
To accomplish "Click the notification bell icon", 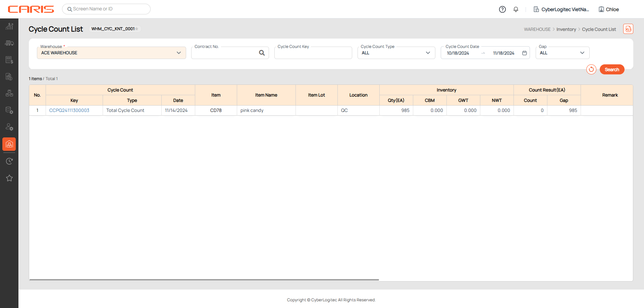I will [516, 9].
